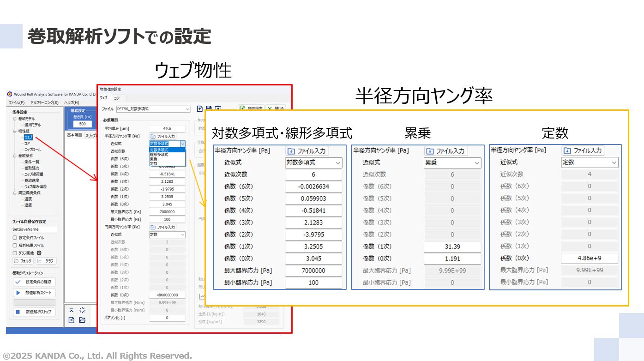
Task: Open the グラフ icon button
Action: (x=46, y=260)
